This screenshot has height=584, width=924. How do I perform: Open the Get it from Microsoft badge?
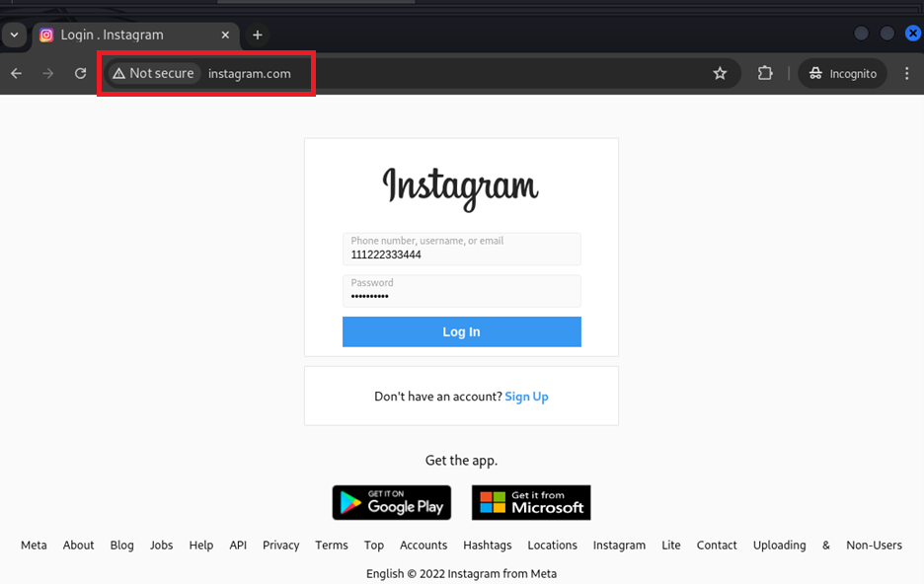click(531, 502)
